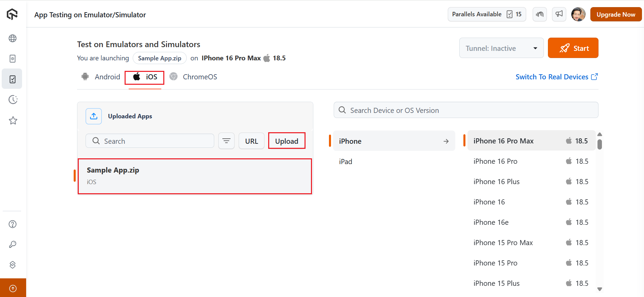Click the URL button
Screen dimensions: 644x297
[252, 141]
